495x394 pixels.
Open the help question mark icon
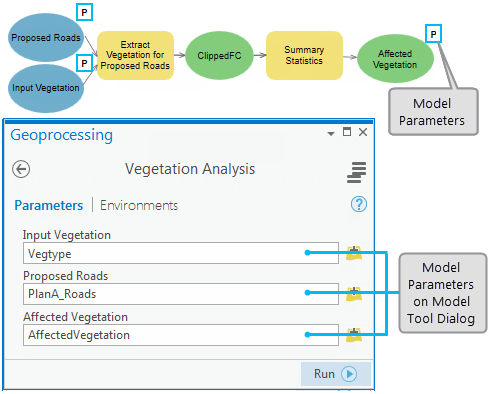pyautogui.click(x=359, y=204)
